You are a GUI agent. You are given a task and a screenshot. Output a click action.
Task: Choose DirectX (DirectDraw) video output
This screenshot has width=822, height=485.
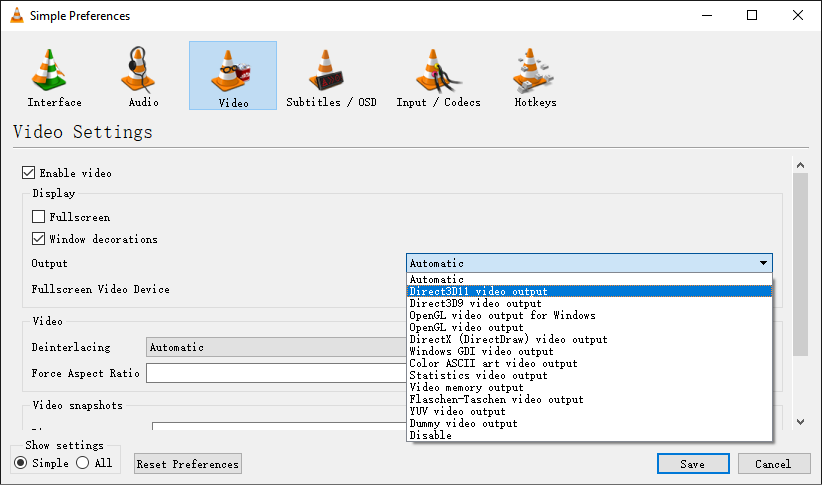(589, 339)
